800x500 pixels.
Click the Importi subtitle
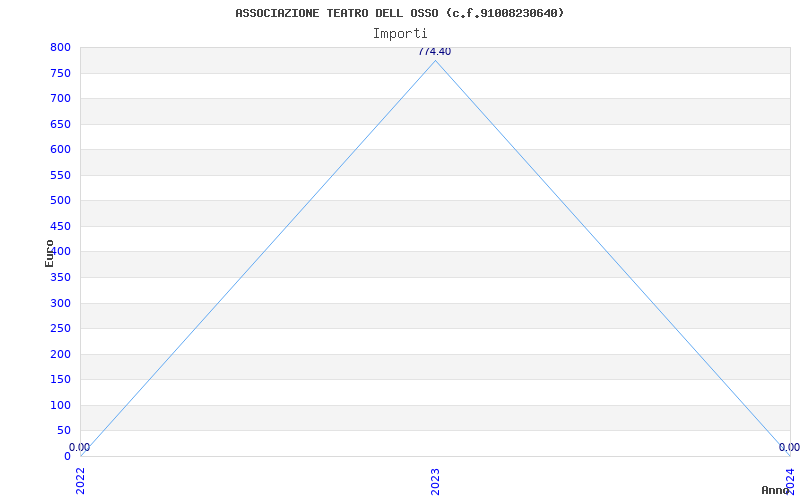click(400, 34)
